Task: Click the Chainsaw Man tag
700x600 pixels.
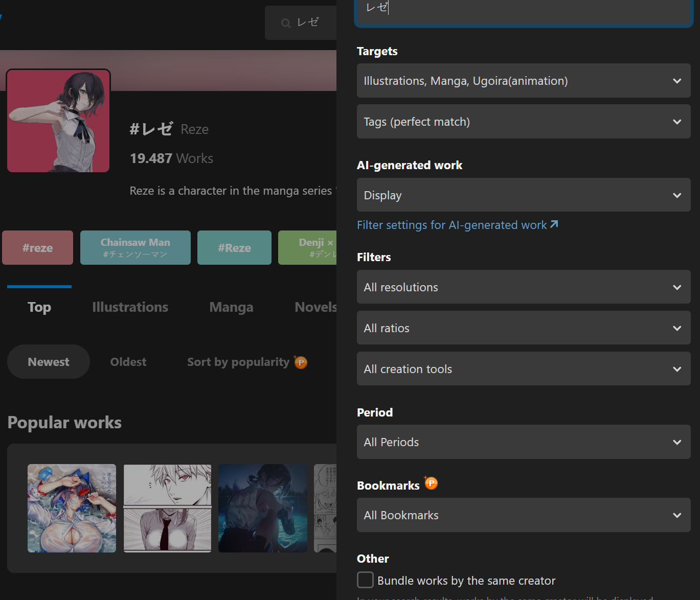Action: tap(136, 247)
